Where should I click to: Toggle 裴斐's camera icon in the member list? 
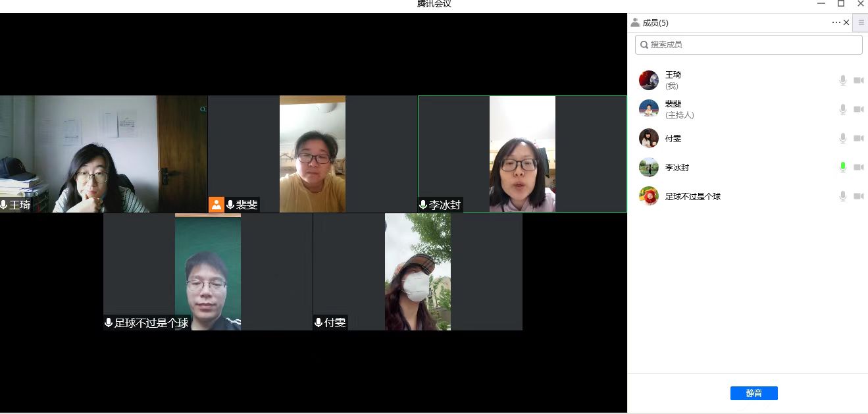point(858,109)
